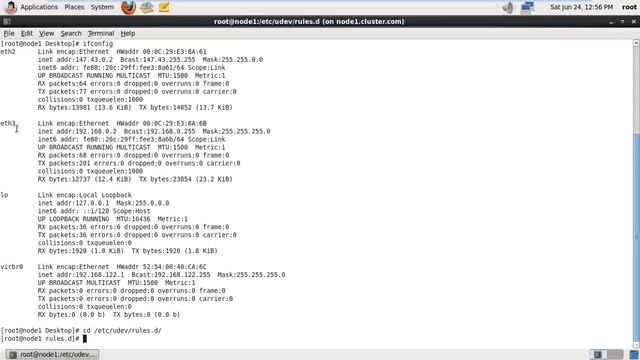Open the terminal File menu
This screenshot has width=640, height=360.
click(9, 33)
